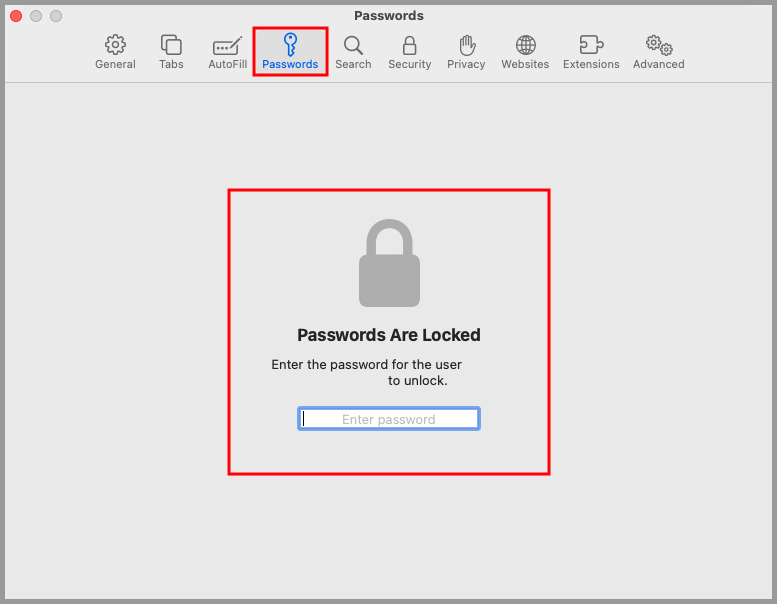This screenshot has width=777, height=604.
Task: Open the Extensions puzzle piece icon
Action: click(591, 45)
